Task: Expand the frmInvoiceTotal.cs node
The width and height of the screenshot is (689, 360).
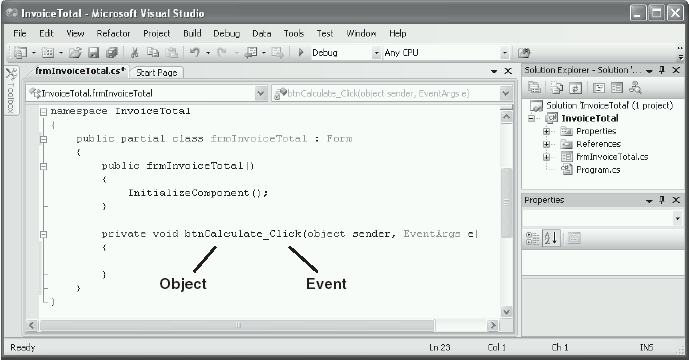Action: pos(546,157)
